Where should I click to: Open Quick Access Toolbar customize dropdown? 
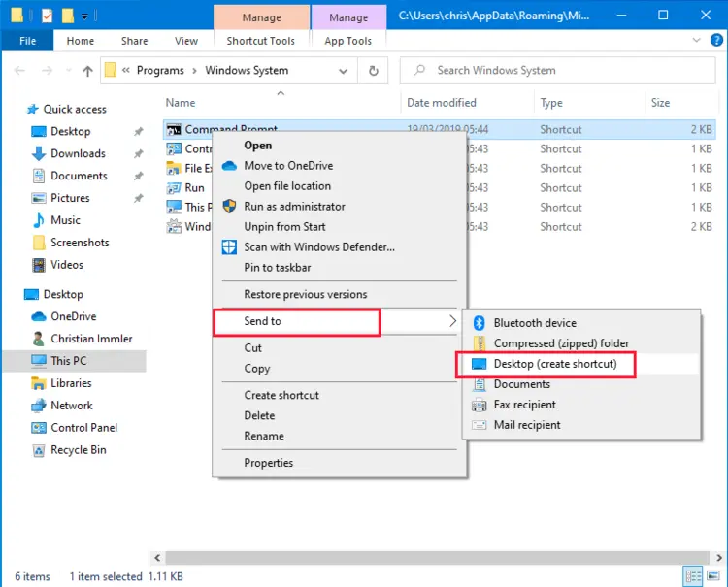pyautogui.click(x=84, y=16)
